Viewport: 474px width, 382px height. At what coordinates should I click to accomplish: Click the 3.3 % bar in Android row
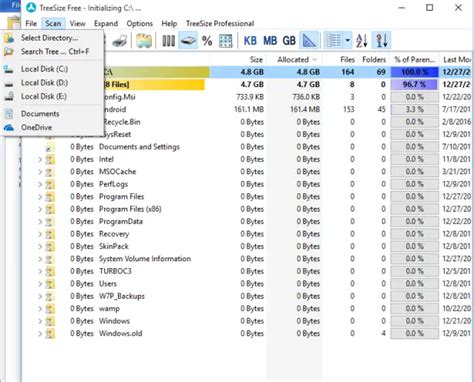[x=414, y=109]
